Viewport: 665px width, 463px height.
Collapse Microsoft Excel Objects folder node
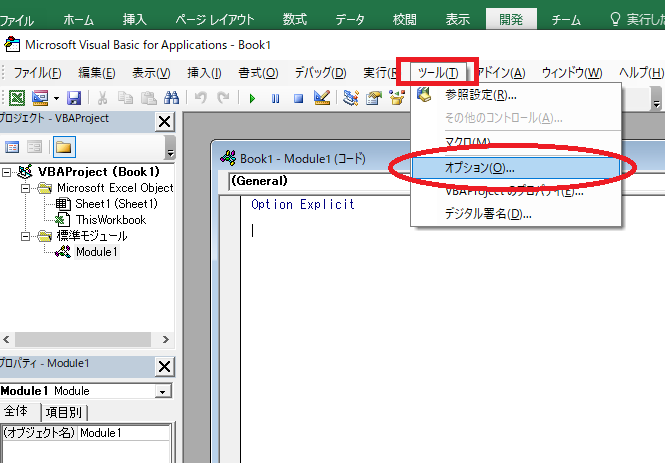pyautogui.click(x=25, y=188)
